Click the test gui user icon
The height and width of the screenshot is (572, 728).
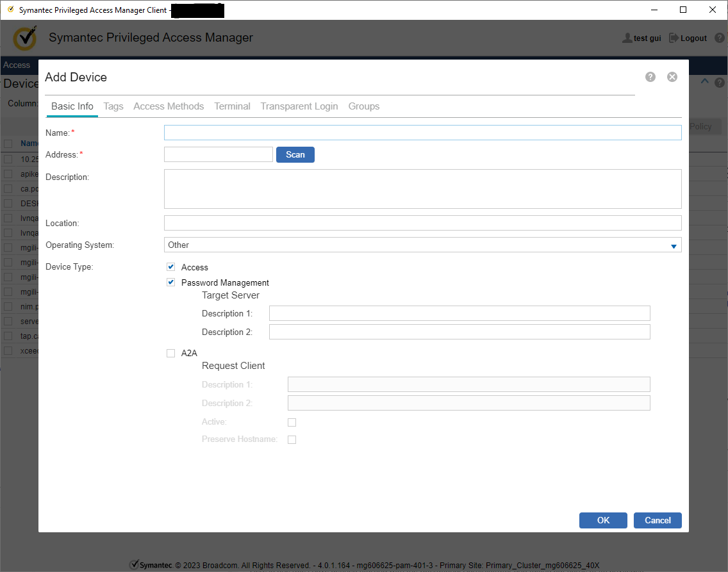click(627, 38)
